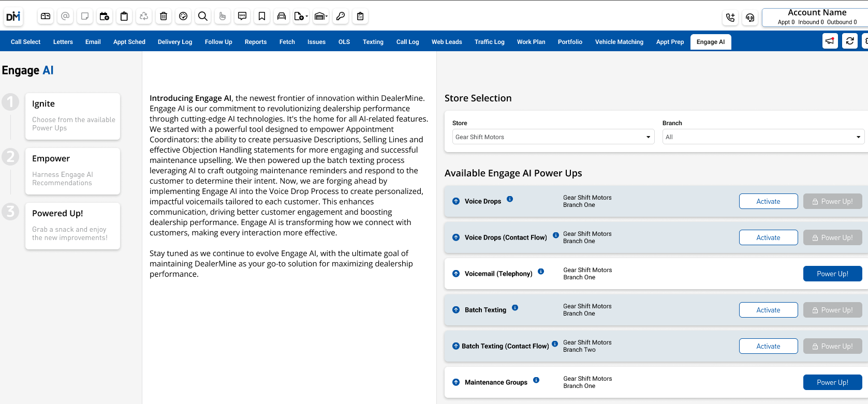Click the @ email icon
This screenshot has width=868, height=404.
[x=65, y=16]
